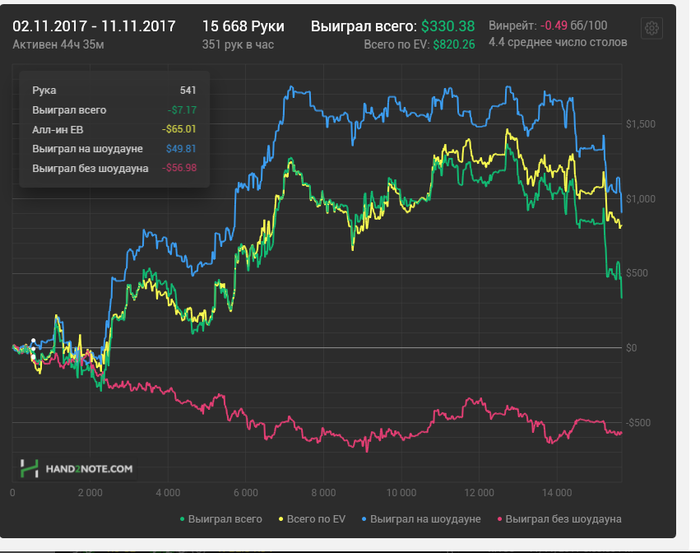The width and height of the screenshot is (700, 553).
Task: Click the Hand2Note logo icon
Action: tap(29, 469)
